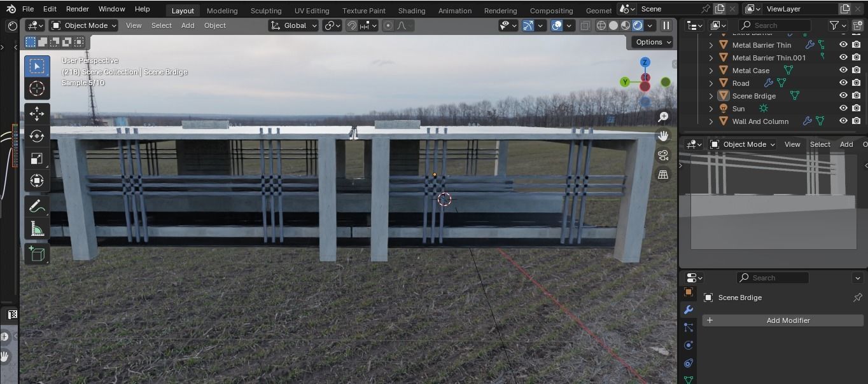This screenshot has height=384, width=868.
Task: Pin the Scene Brdige properties panel
Action: coord(857,298)
